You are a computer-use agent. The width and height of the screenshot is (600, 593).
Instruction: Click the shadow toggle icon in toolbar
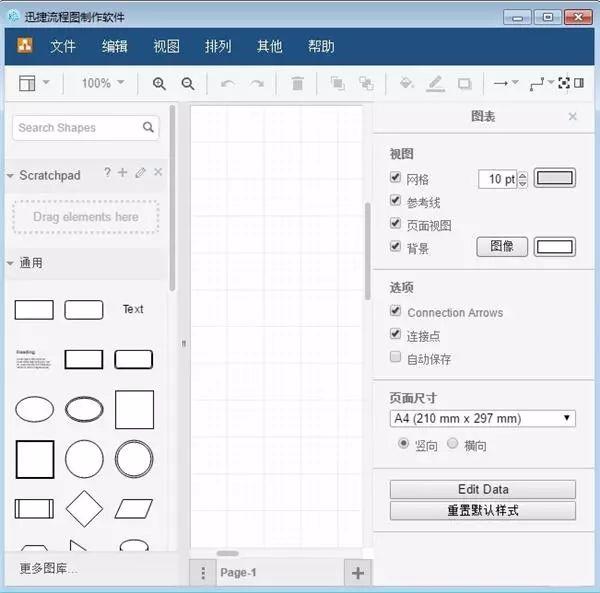point(465,83)
